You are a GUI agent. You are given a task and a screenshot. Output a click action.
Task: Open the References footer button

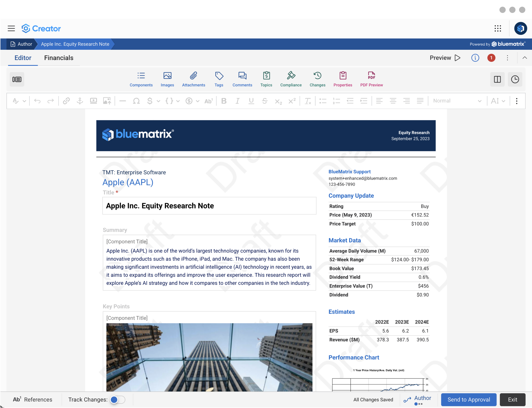click(33, 400)
